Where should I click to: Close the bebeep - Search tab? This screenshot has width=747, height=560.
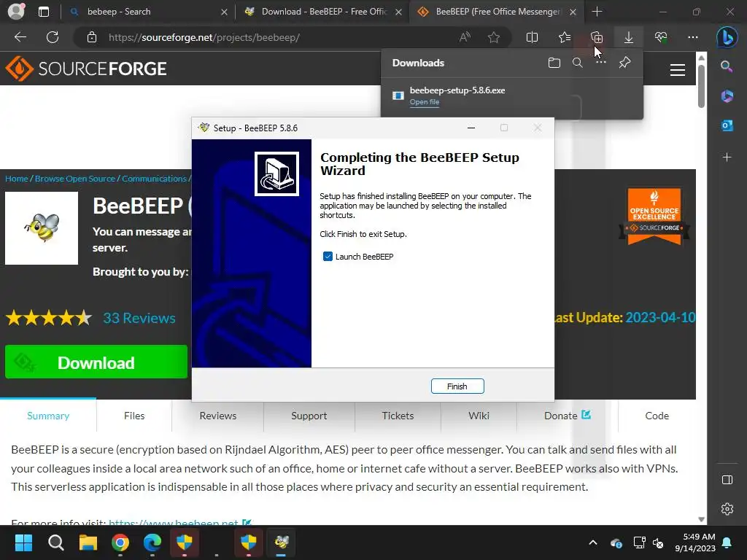[224, 12]
